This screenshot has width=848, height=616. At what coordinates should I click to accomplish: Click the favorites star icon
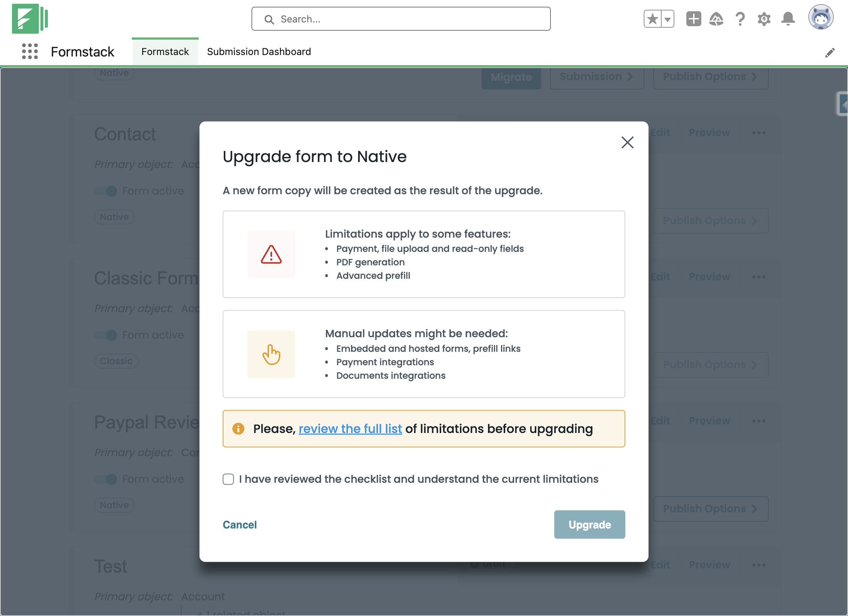coord(652,19)
